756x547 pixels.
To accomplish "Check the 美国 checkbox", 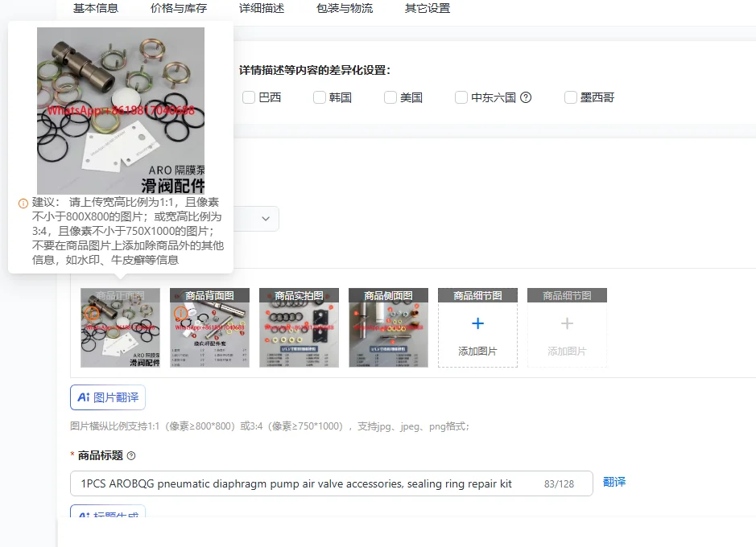I will 390,97.
